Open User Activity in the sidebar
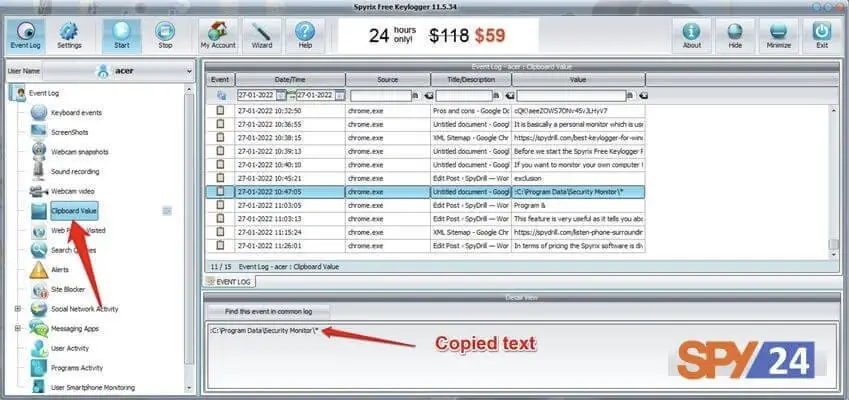Screen dimensions: 849x400 (x=70, y=348)
